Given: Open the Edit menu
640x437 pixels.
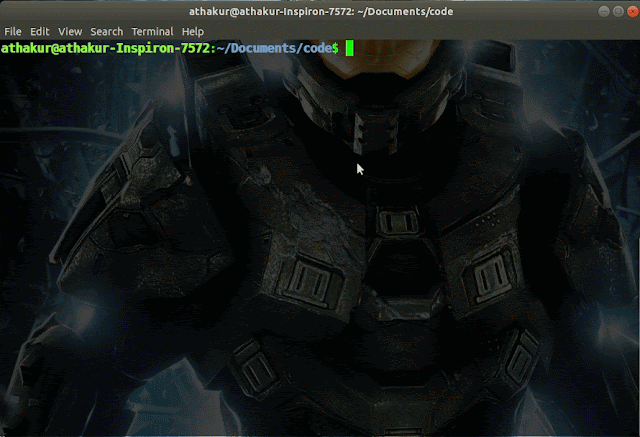Looking at the screenshot, I should pyautogui.click(x=40, y=31).
